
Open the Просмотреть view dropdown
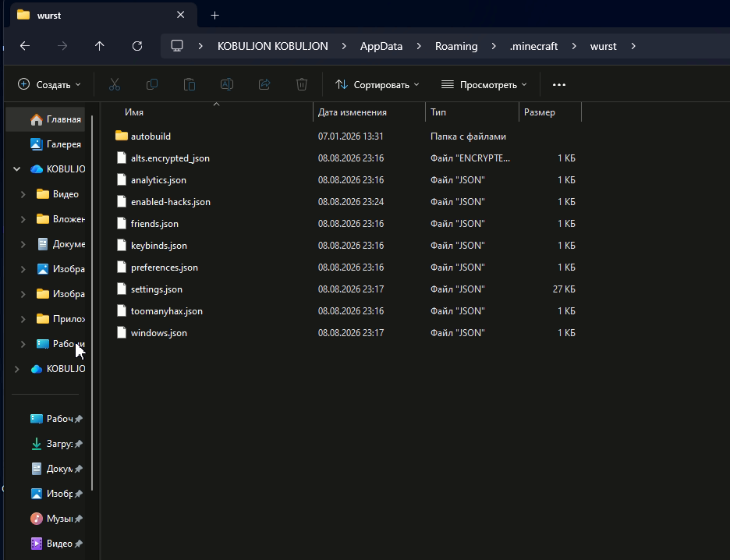484,85
